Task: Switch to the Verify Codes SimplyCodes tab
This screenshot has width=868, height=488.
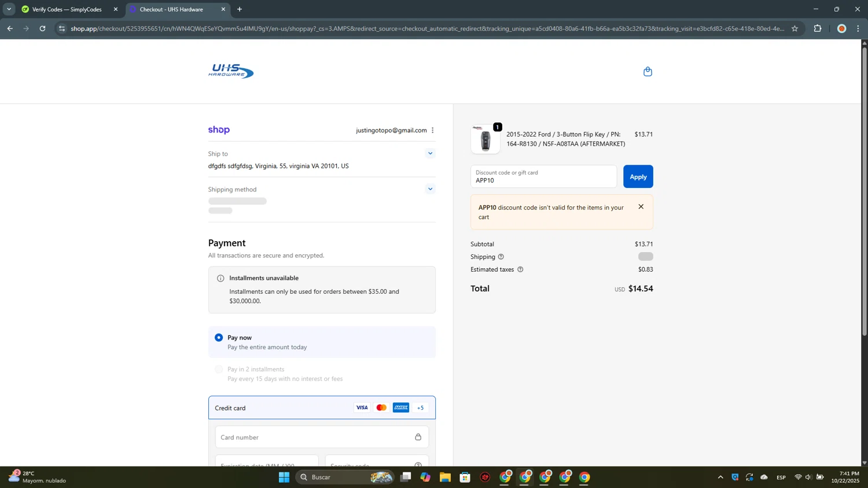Action: pos(67,9)
